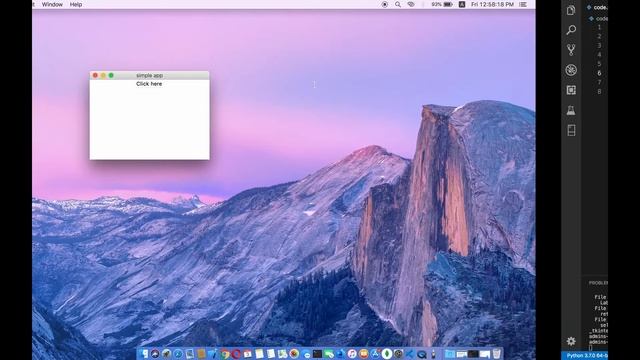
Task: Minimize the simple app window with yellow button
Action: coord(103,76)
